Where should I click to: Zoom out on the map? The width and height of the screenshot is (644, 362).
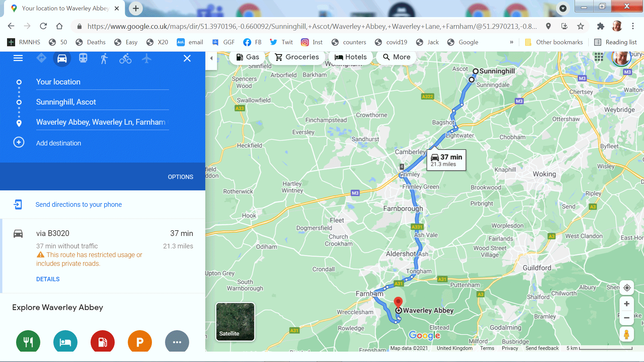[627, 318]
